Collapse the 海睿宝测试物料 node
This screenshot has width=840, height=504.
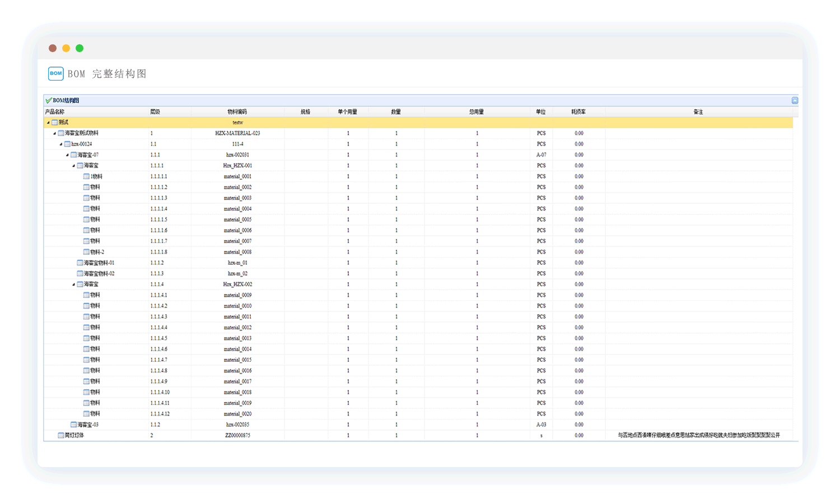[x=54, y=133]
